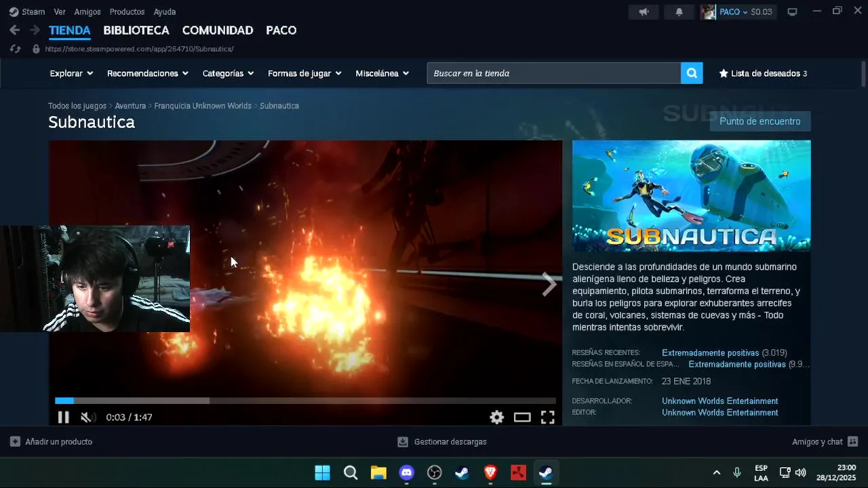Open the Amigos menu
Viewport: 868px width, 488px height.
(x=87, y=12)
